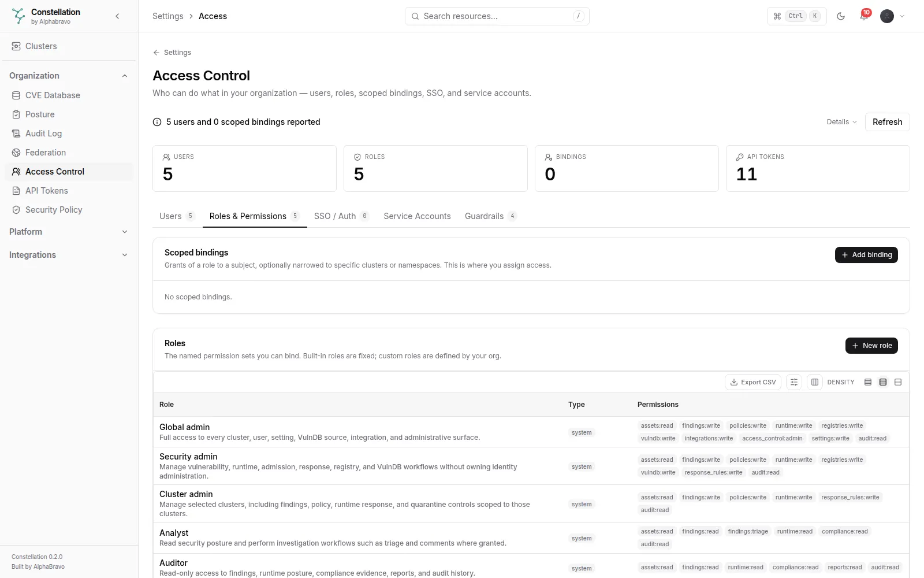Expand the Platform section

pos(69,232)
